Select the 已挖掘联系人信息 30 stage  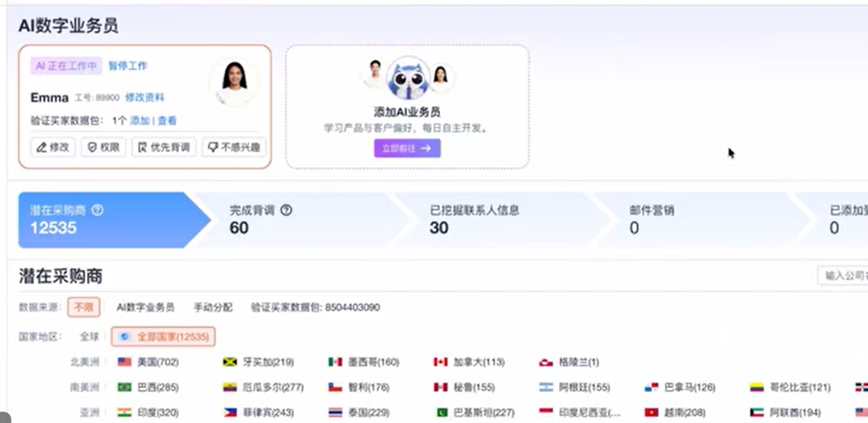[x=505, y=219]
